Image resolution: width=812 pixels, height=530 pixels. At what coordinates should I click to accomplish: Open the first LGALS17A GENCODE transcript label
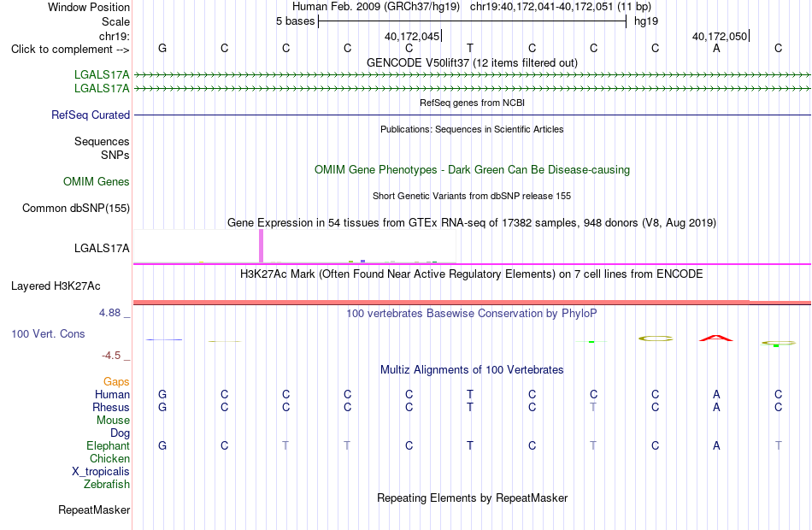(x=102, y=74)
